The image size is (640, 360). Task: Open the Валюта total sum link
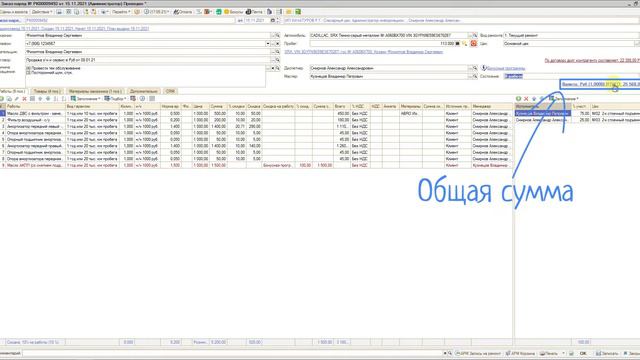tap(600, 84)
